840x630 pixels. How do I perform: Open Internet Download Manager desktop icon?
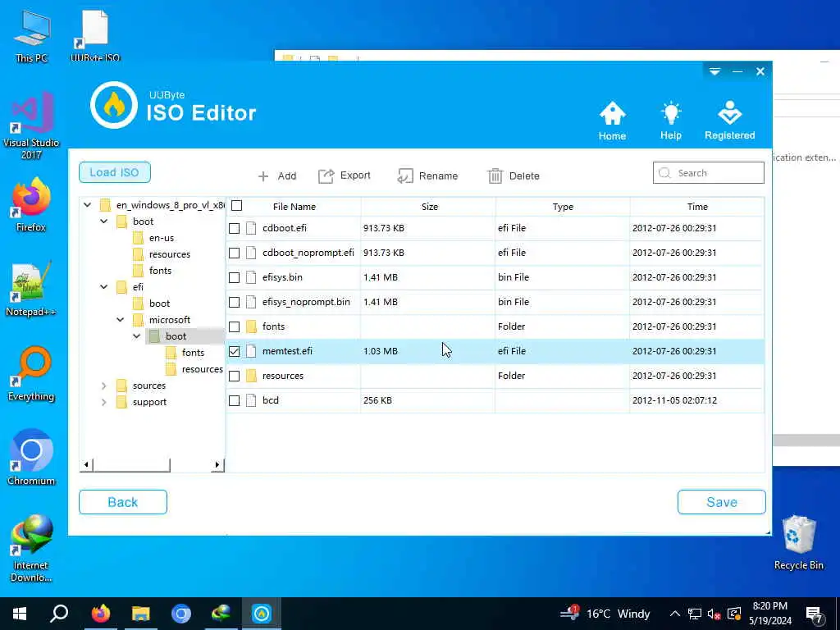tap(31, 549)
